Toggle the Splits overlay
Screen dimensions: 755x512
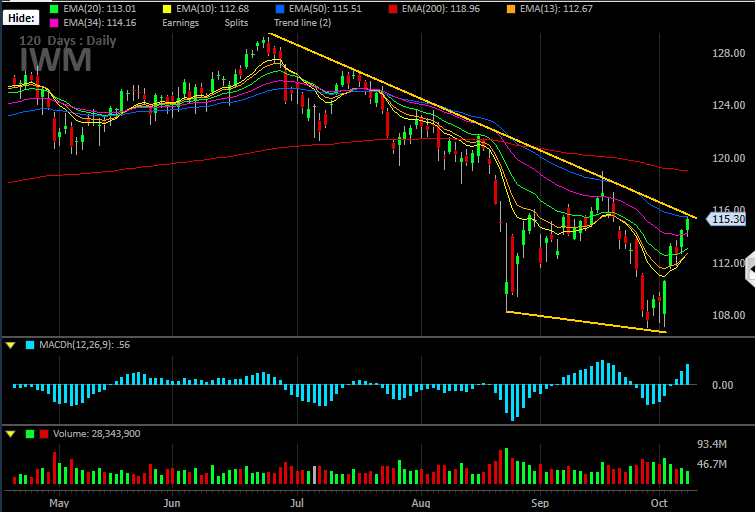pyautogui.click(x=236, y=23)
